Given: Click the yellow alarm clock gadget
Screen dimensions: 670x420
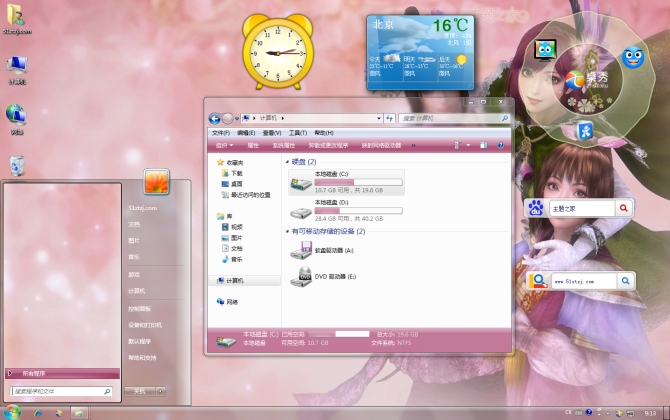Looking at the screenshot, I should click(278, 51).
